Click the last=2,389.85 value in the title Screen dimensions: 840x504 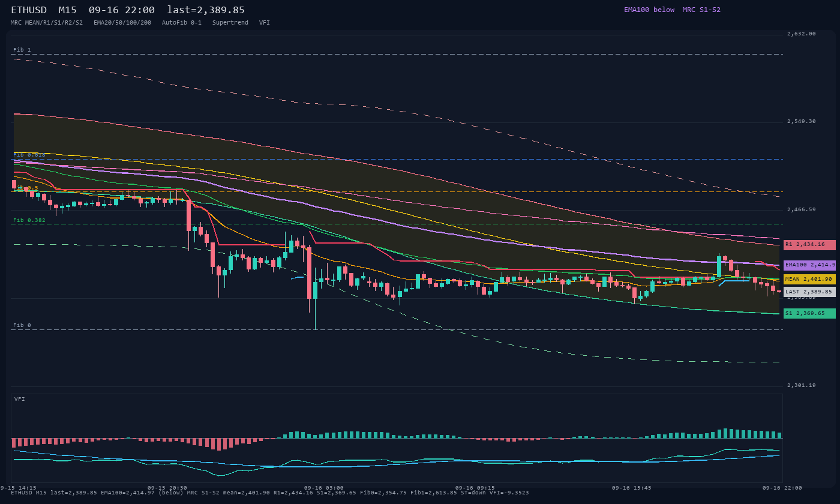[x=206, y=10]
